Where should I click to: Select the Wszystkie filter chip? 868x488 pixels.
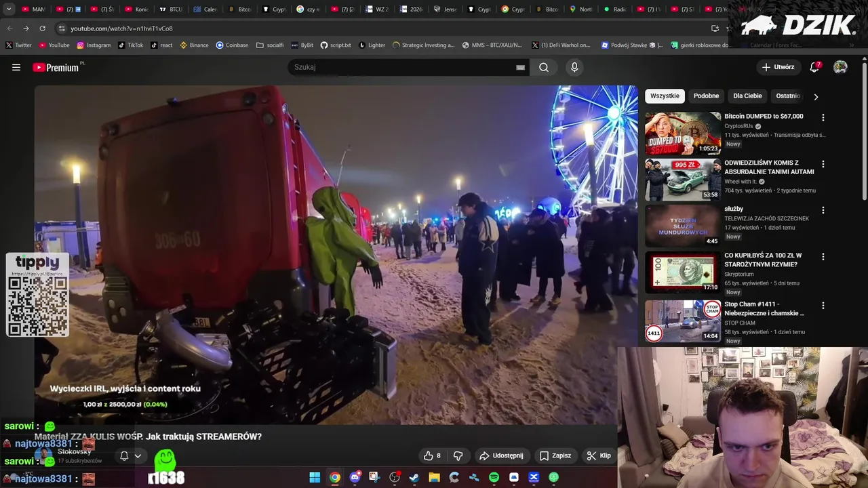click(x=665, y=96)
